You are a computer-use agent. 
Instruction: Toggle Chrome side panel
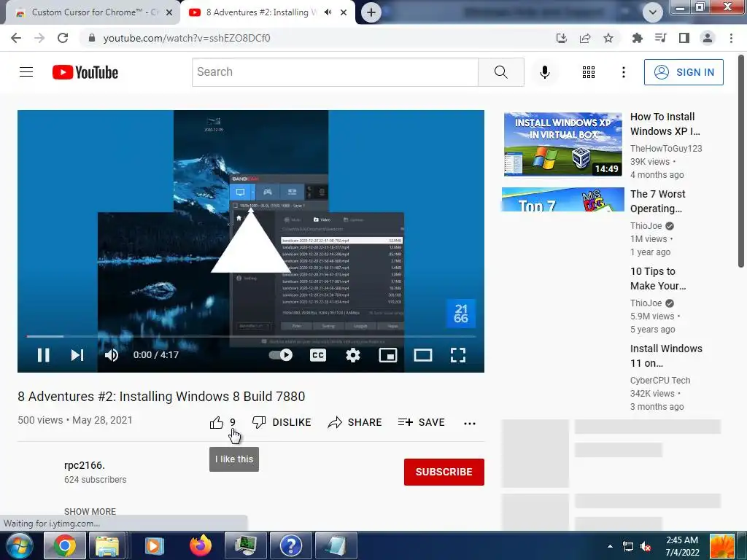pyautogui.click(x=684, y=38)
